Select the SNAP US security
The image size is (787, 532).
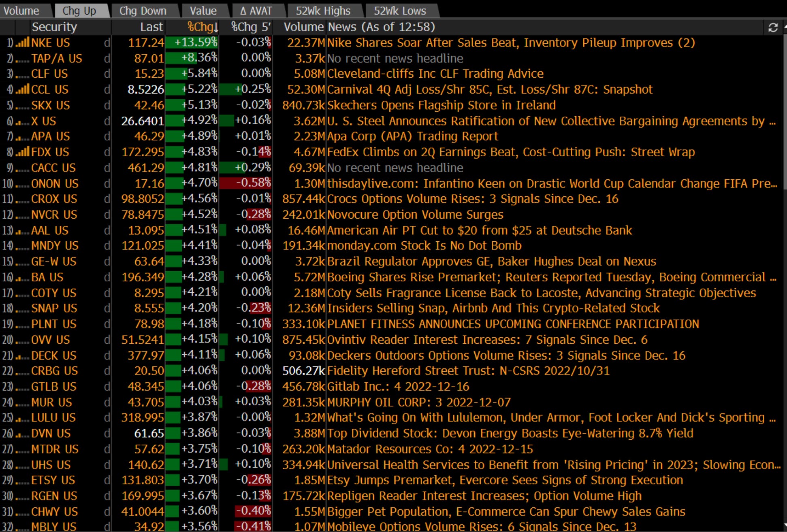click(54, 309)
